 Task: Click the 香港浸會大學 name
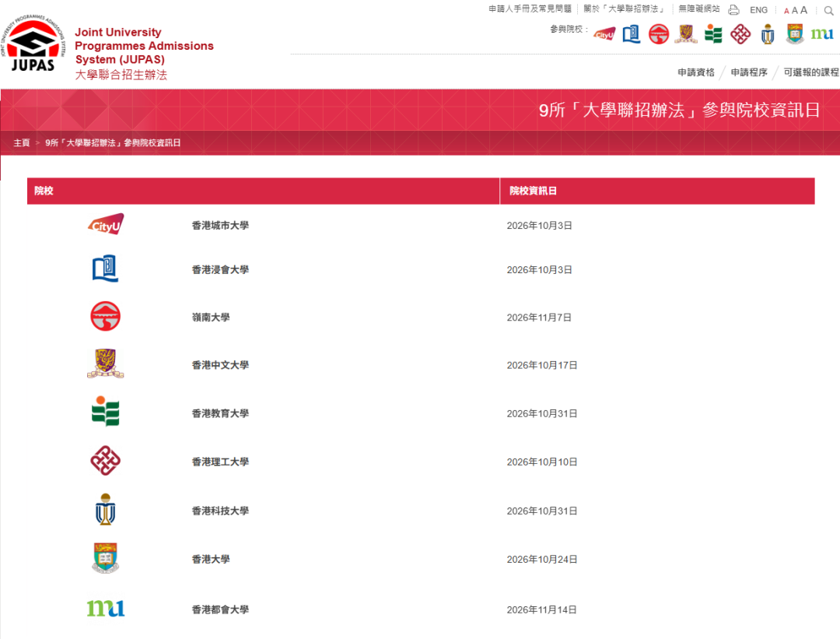pyautogui.click(x=220, y=269)
